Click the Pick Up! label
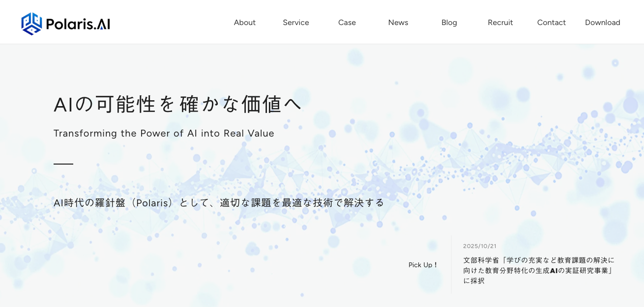The height and width of the screenshot is (307, 644). tap(422, 265)
